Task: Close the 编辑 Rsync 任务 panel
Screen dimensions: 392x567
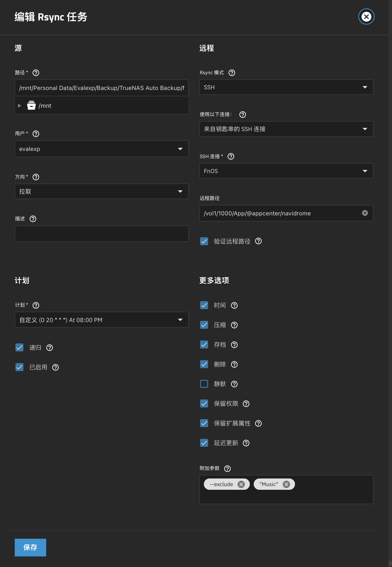Action: click(x=366, y=17)
